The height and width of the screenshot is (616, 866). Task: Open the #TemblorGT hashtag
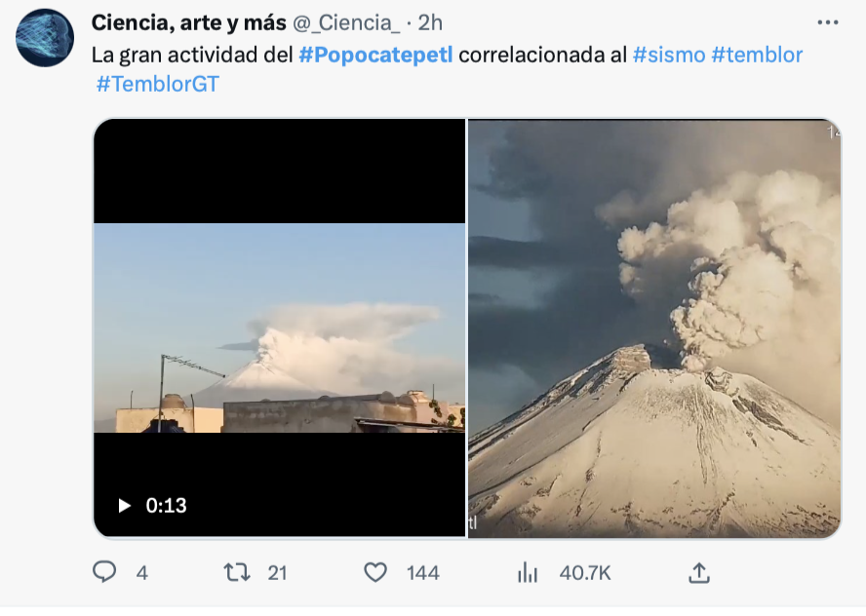157,84
